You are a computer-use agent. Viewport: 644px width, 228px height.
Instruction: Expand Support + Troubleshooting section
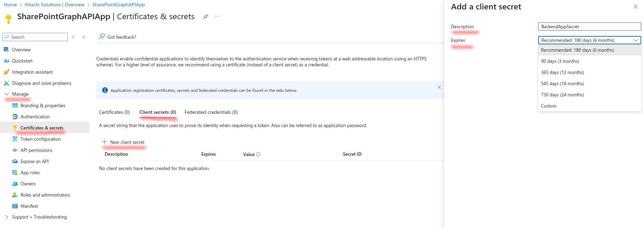pos(7,217)
